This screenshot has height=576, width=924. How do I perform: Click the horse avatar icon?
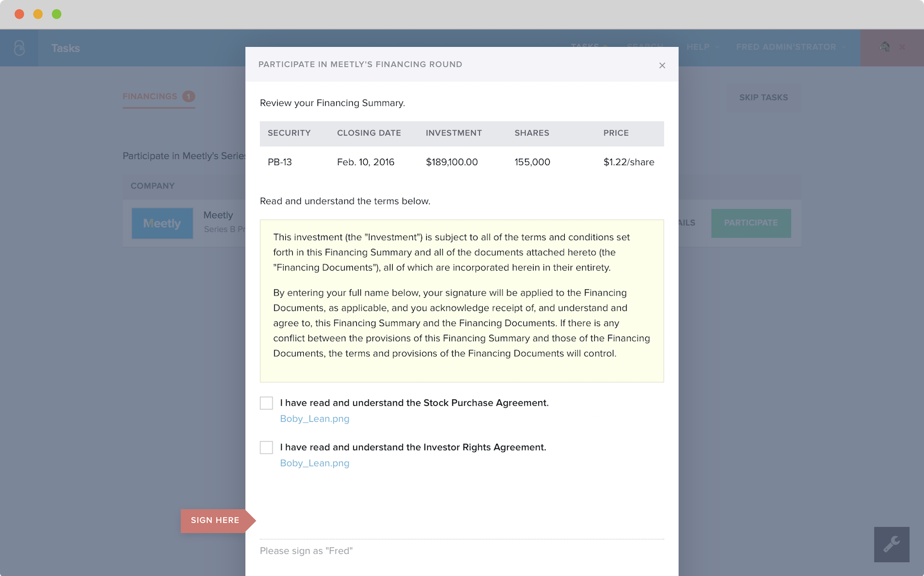(884, 47)
